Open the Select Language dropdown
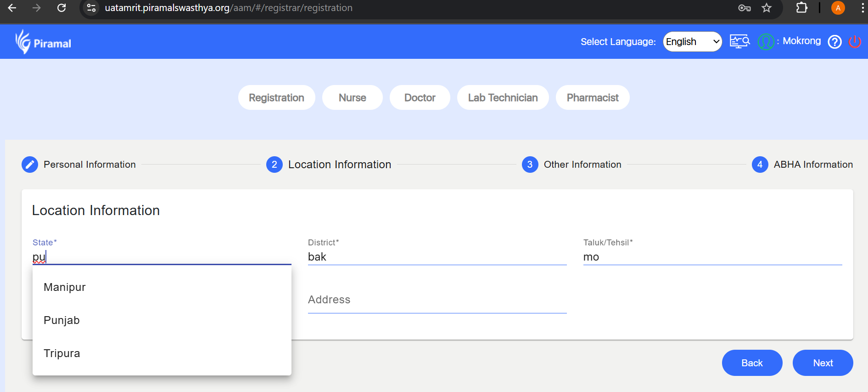868x392 pixels. 692,42
